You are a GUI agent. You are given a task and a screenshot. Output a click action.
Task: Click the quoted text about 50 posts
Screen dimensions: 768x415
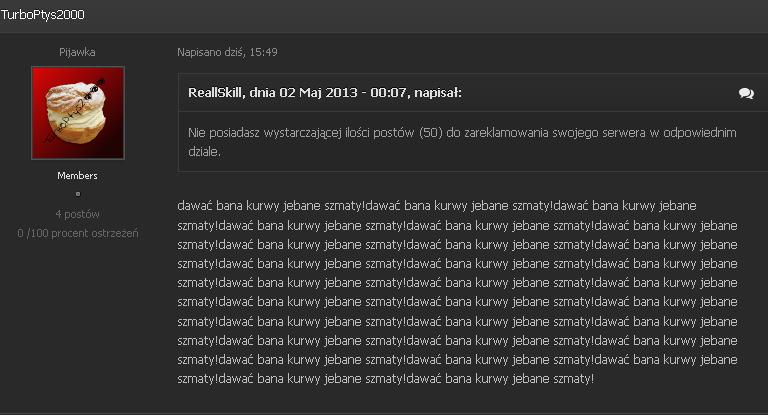point(462,142)
